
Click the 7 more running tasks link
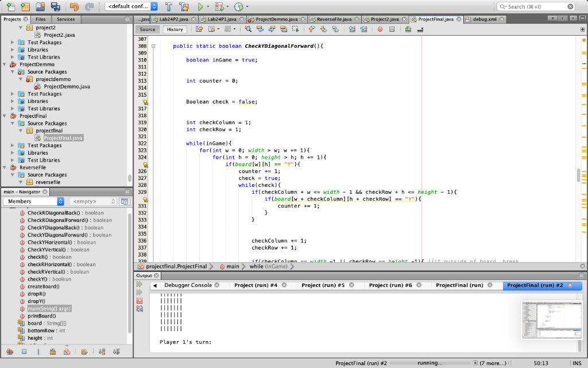pos(493,363)
